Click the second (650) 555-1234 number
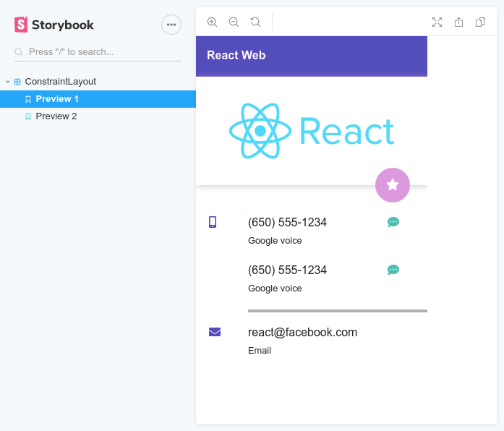 pos(287,270)
